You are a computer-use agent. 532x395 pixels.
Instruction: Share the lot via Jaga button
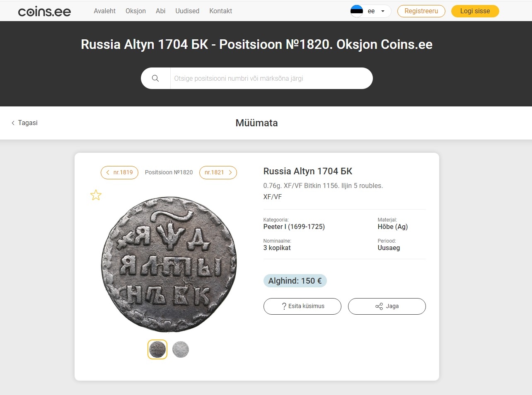point(387,306)
